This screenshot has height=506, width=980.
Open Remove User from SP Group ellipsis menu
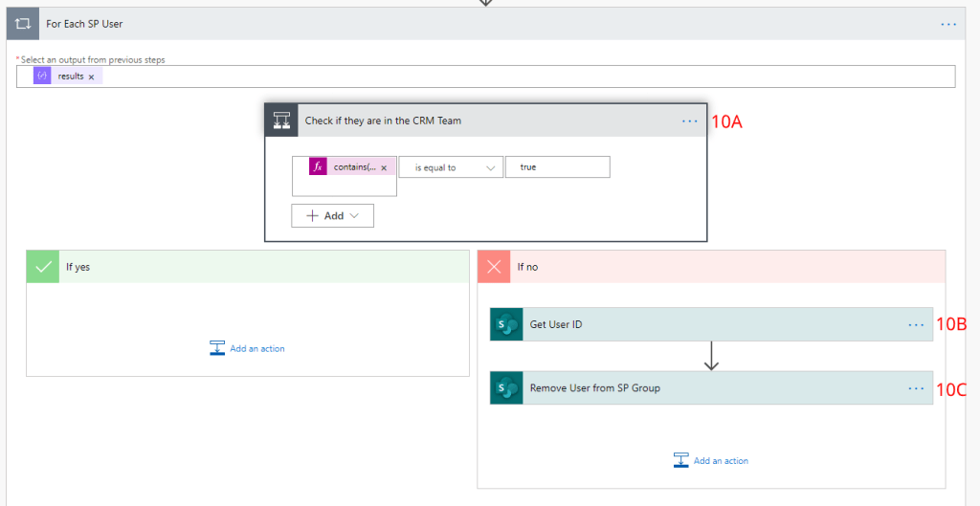click(916, 388)
